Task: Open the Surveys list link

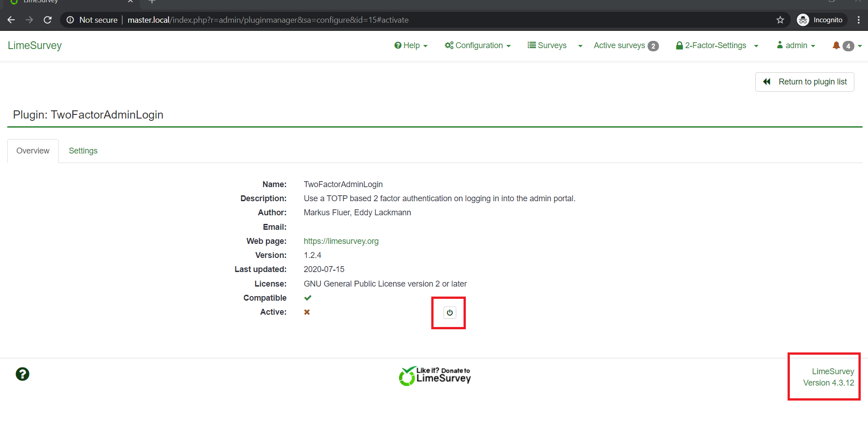Action: [547, 45]
